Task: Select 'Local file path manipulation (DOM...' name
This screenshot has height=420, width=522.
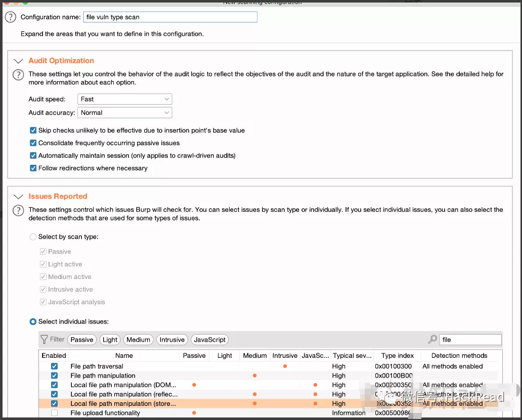Action: click(123, 385)
